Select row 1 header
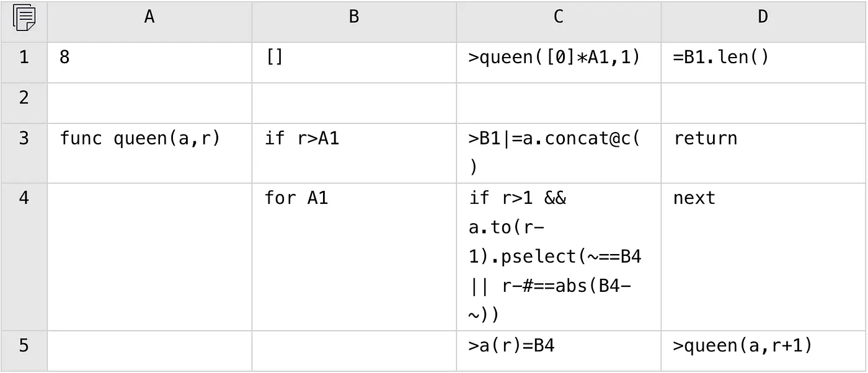Viewport: 868px width, 373px height. pyautogui.click(x=24, y=63)
